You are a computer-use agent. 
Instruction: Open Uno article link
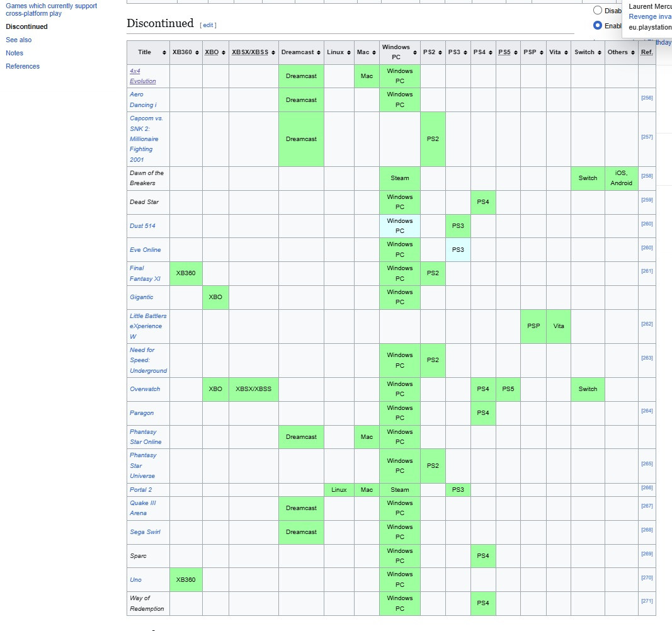click(135, 579)
